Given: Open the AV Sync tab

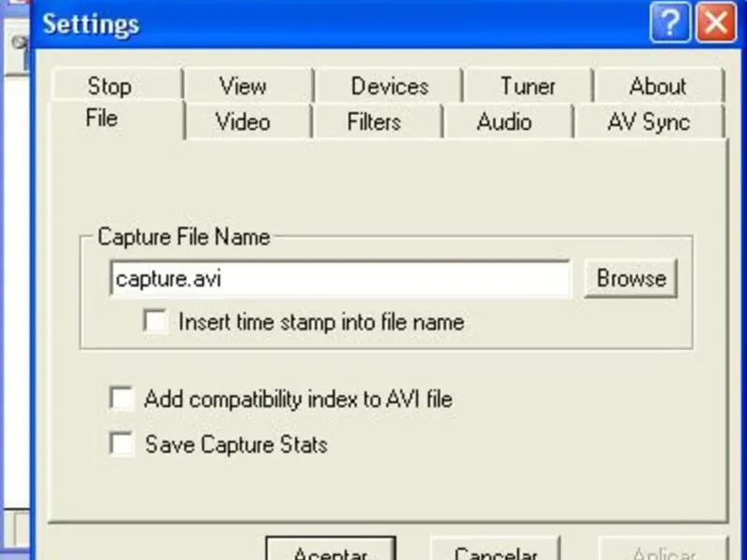Looking at the screenshot, I should [648, 122].
